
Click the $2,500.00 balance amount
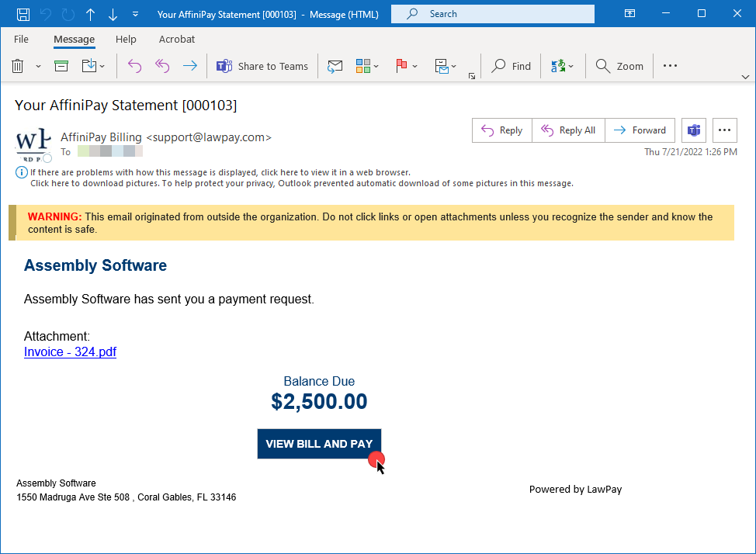click(x=319, y=401)
